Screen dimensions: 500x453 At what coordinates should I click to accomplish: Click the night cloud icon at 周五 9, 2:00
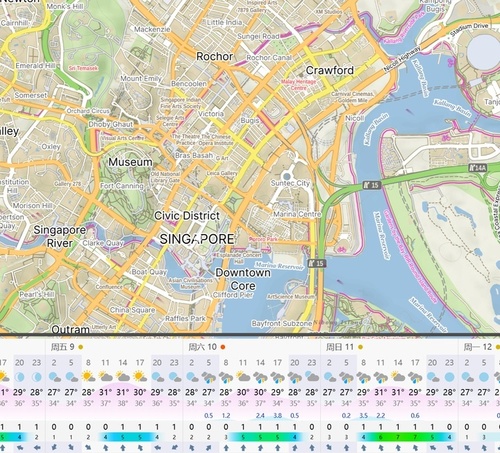[54, 377]
